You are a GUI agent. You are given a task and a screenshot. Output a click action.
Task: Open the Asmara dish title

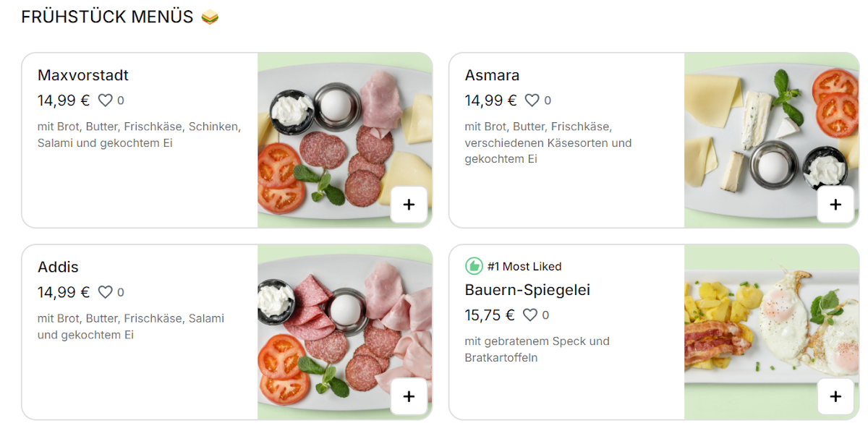coord(492,75)
